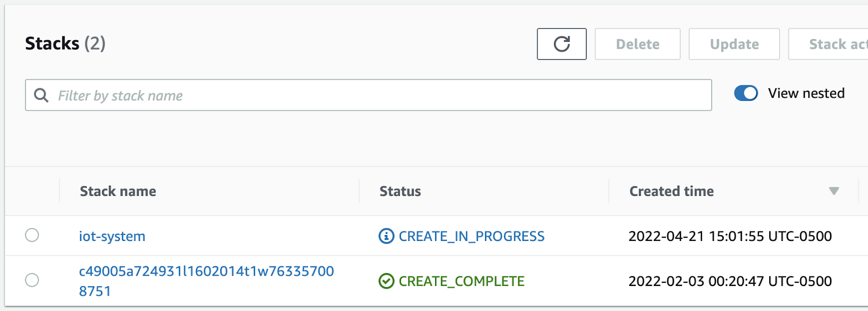This screenshot has width=868, height=311.
Task: Click the CREATE_IN_PROGRESS status text
Action: [x=471, y=236]
